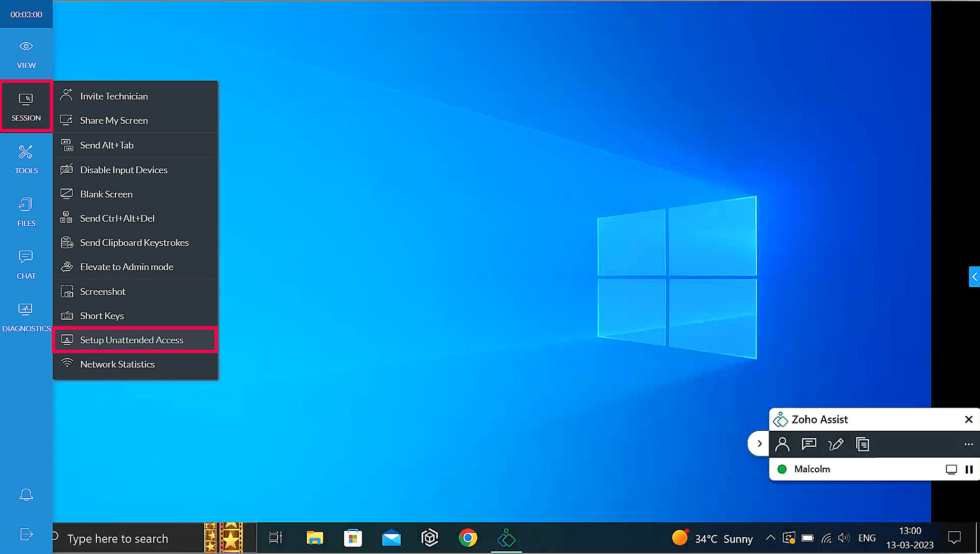Open the VIEW panel in sidebar

point(26,54)
